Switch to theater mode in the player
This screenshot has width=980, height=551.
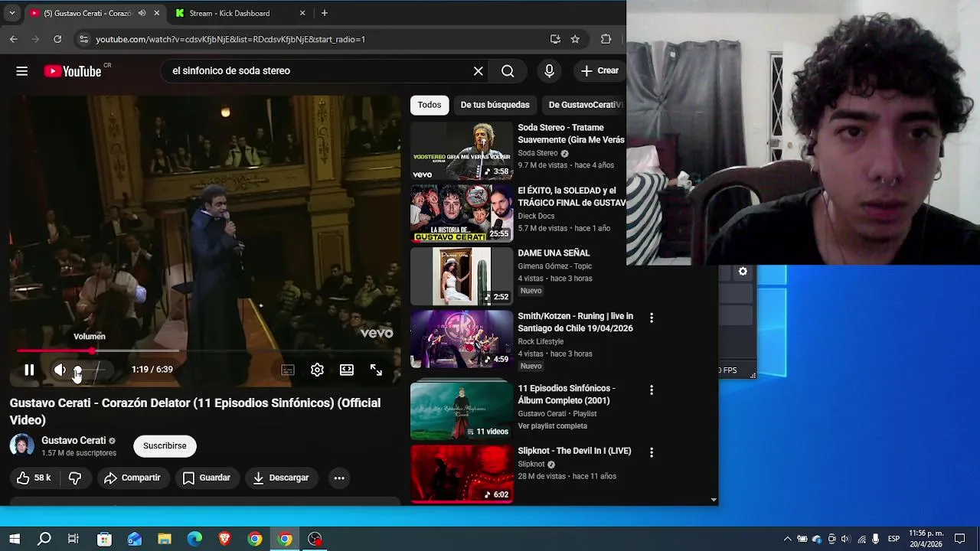point(347,370)
